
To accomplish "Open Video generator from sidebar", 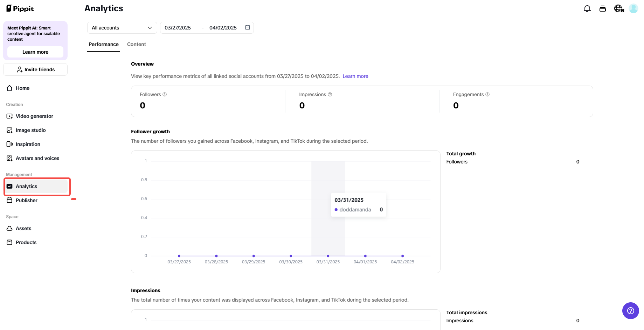I will pos(34,116).
